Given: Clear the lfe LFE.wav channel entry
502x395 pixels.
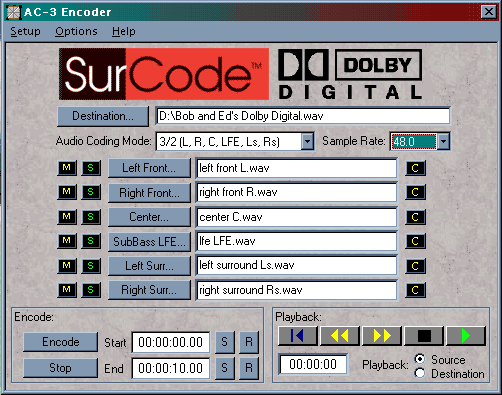Looking at the screenshot, I should pos(415,241).
